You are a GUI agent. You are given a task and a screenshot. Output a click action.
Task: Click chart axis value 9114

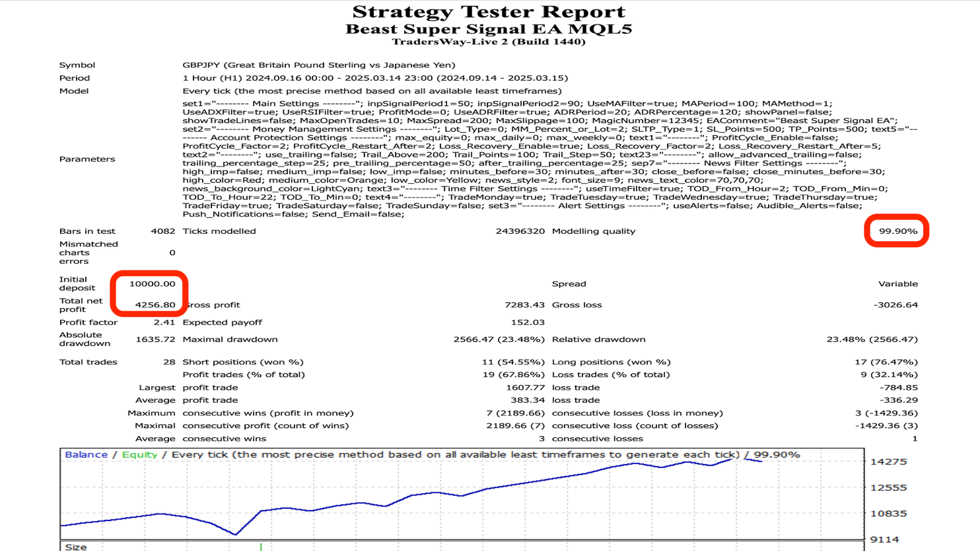tap(884, 539)
